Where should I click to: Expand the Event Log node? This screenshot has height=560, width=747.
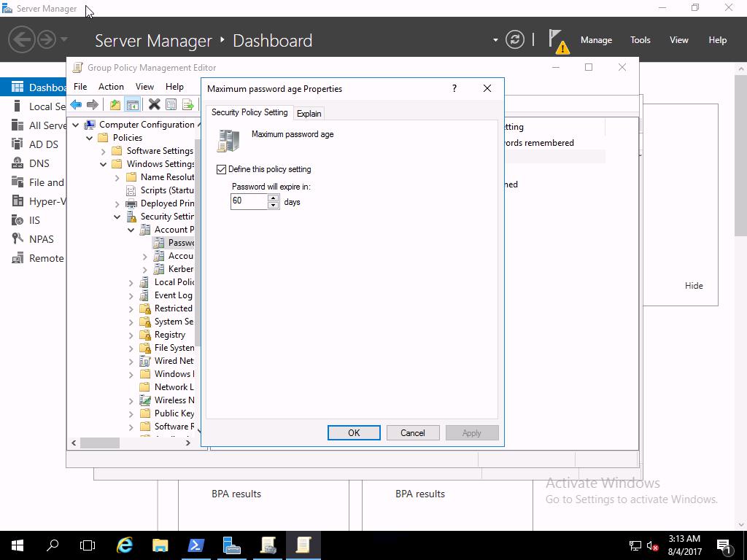131,296
